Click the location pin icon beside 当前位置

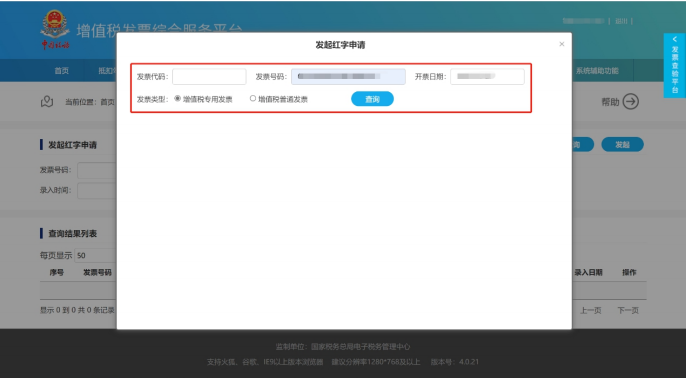[x=47, y=102]
